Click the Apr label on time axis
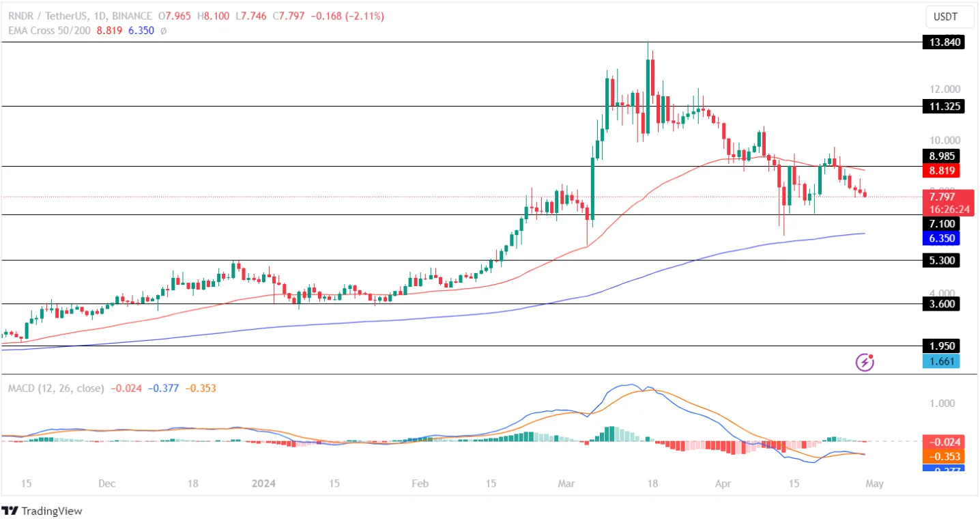The image size is (980, 519). [725, 483]
